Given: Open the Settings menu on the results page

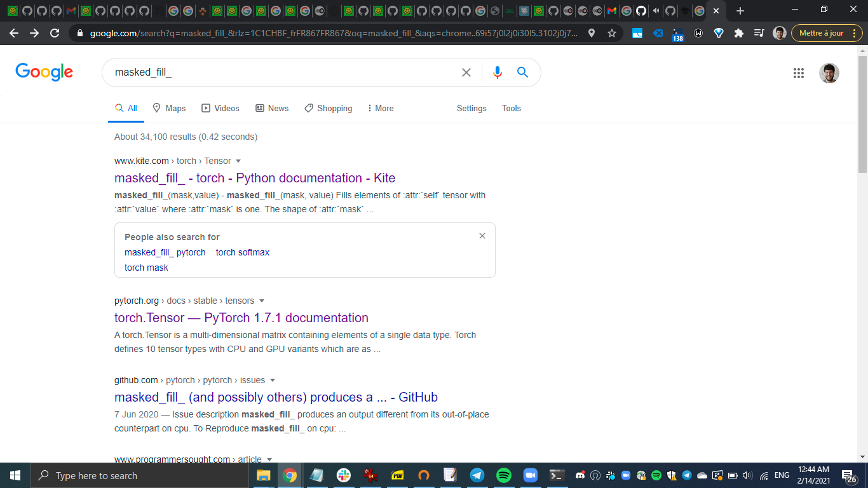Looking at the screenshot, I should coord(471,108).
